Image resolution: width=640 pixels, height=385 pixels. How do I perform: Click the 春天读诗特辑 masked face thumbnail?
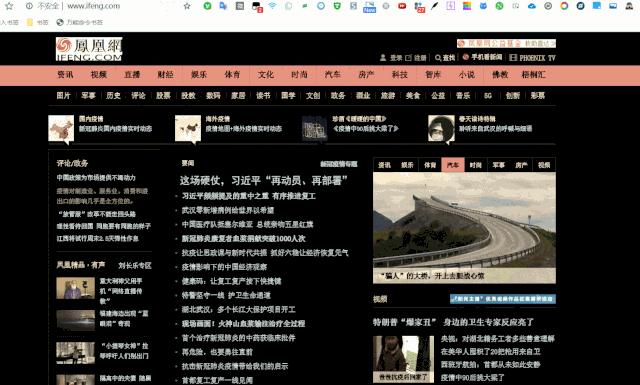[x=441, y=128]
